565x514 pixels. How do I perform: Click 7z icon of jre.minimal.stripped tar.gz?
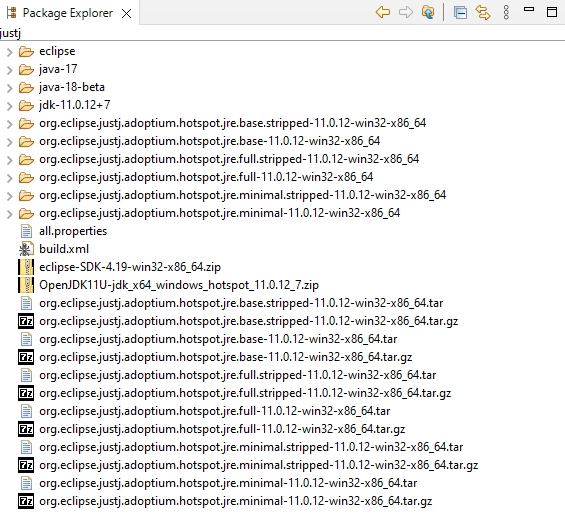coord(26,465)
